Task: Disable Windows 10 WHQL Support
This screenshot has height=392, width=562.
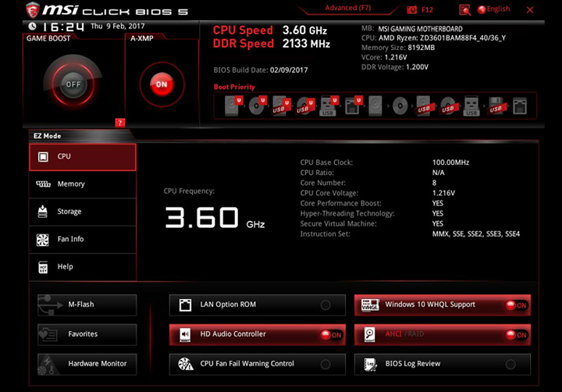Action: (x=516, y=305)
